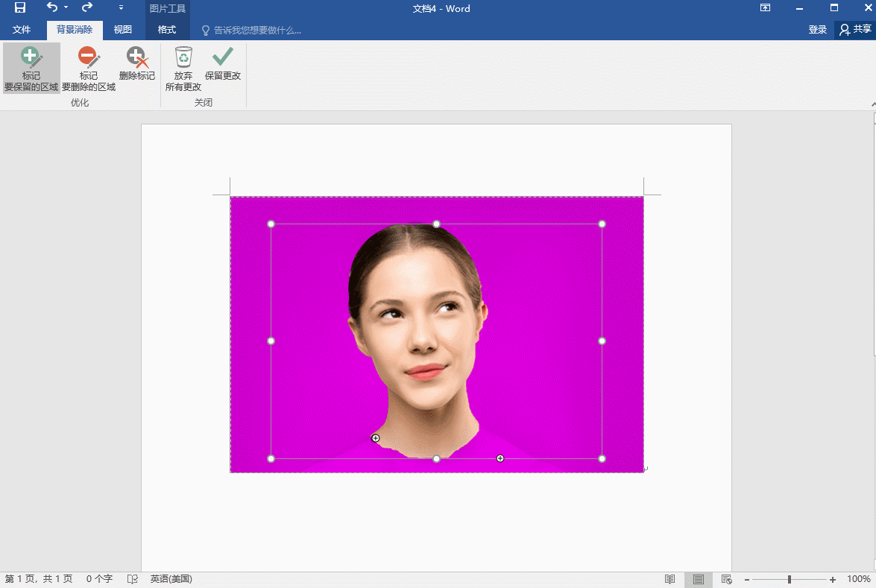Open the undo history dropdown arrow
876x588 pixels.
tap(66, 7)
